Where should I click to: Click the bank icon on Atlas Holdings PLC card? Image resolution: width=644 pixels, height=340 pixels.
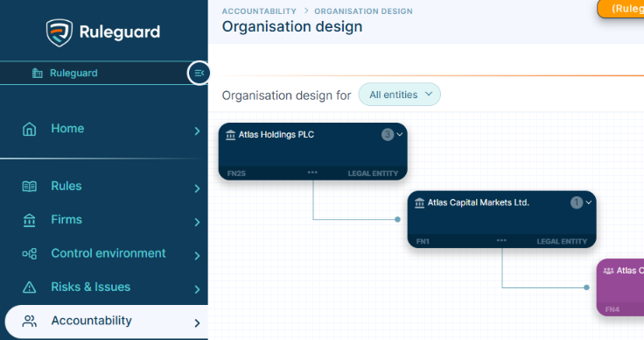(x=230, y=135)
